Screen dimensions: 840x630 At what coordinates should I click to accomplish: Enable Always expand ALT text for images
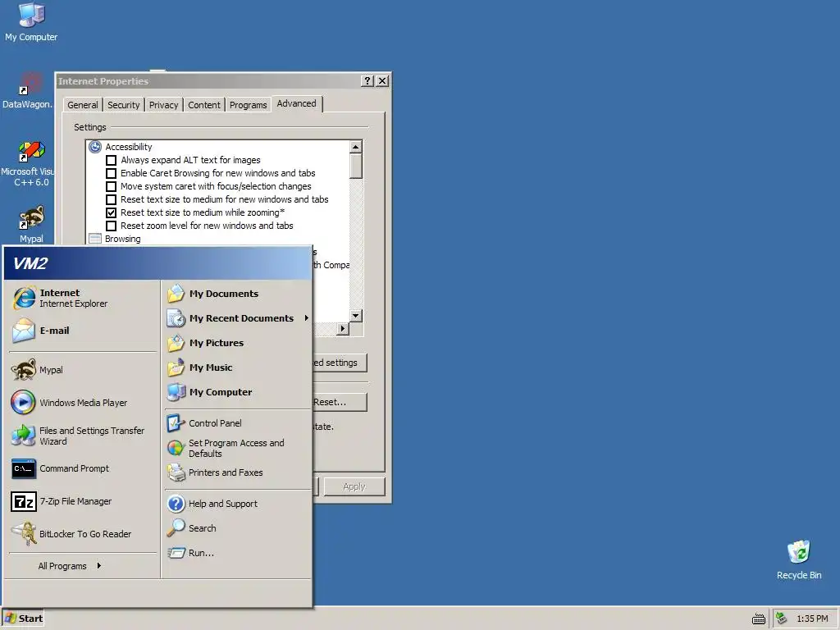click(x=111, y=160)
